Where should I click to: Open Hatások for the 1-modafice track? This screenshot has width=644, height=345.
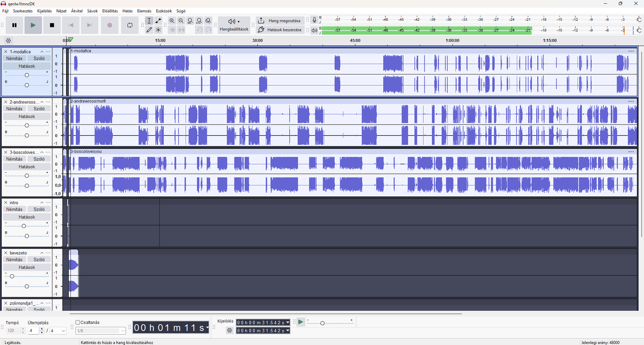27,66
